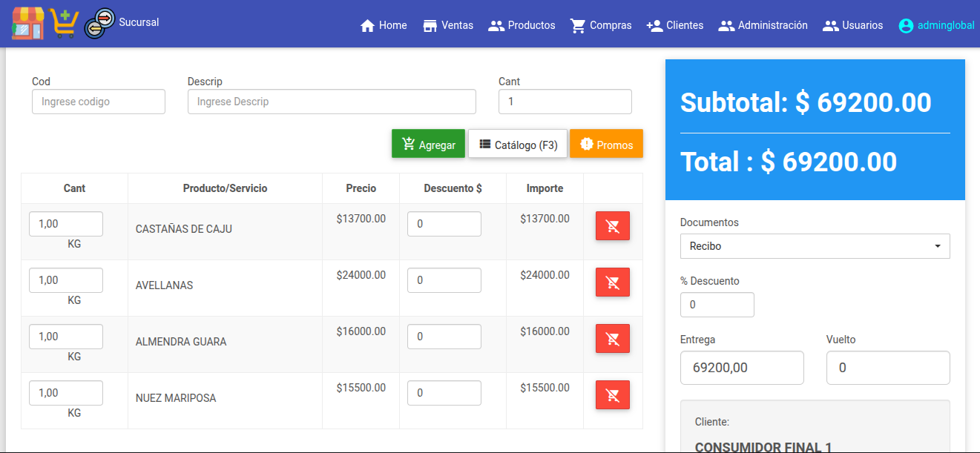Open the Compras menu
This screenshot has width=980, height=453.
[601, 25]
